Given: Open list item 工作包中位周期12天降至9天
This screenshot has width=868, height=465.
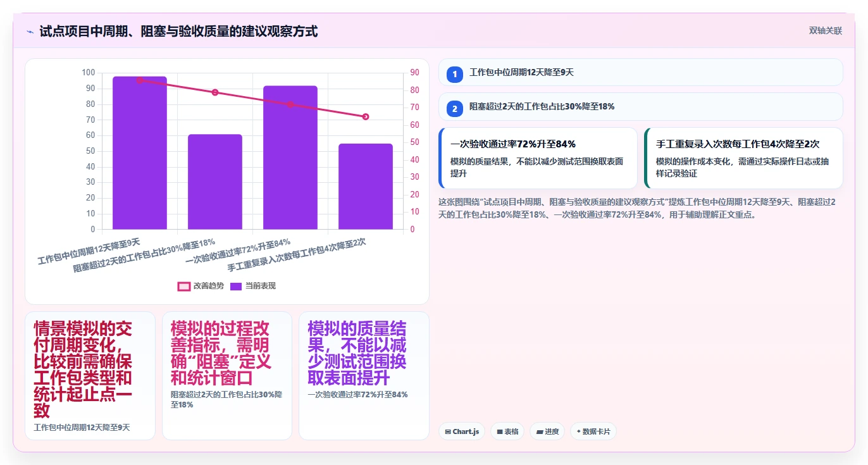Looking at the screenshot, I should click(x=640, y=72).
